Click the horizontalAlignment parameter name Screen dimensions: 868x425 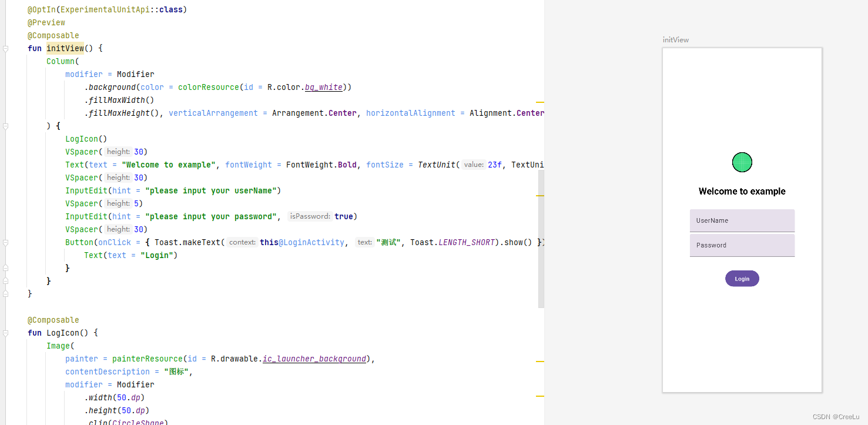coord(411,113)
